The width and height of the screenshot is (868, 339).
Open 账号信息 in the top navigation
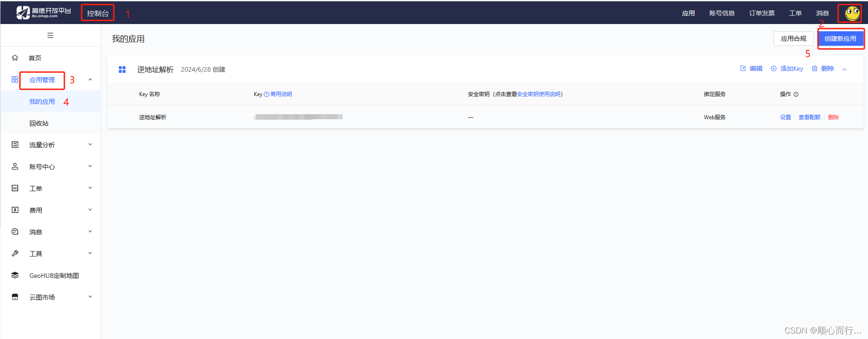(x=722, y=13)
